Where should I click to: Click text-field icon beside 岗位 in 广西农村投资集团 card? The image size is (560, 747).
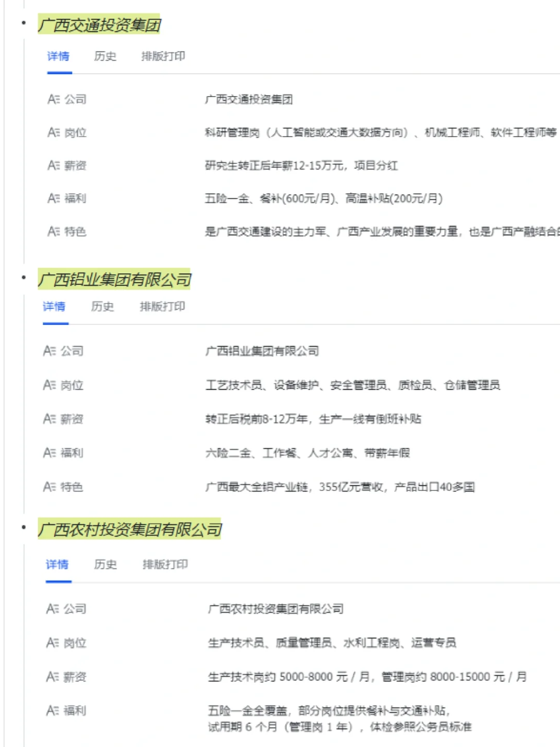click(53, 643)
